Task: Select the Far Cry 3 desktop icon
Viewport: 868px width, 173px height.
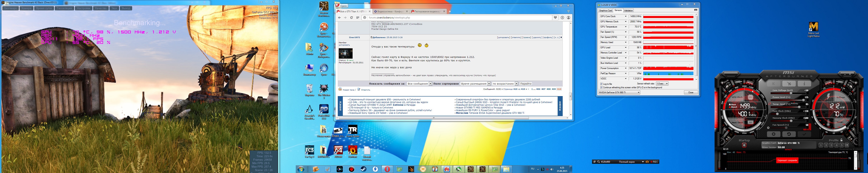Action: [309, 152]
